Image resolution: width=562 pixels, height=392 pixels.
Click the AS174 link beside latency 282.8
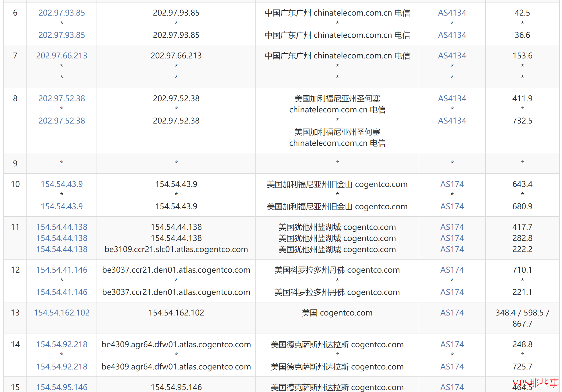click(x=452, y=238)
